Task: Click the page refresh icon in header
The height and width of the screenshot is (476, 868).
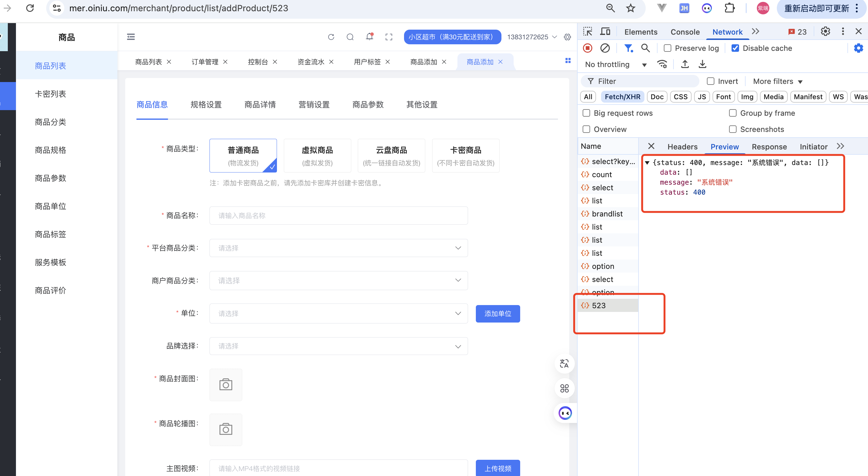Action: click(331, 37)
